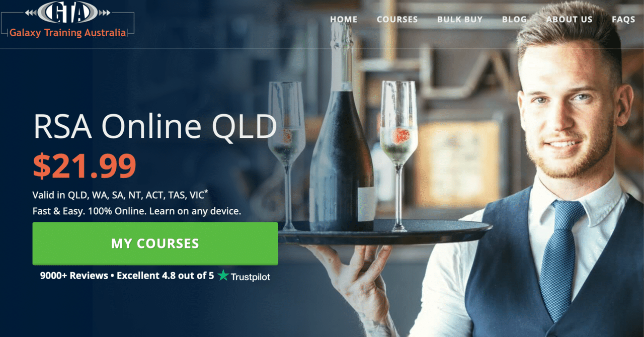Click the Fast & Easy 100% Online line
This screenshot has height=337, width=644.
[x=137, y=211]
